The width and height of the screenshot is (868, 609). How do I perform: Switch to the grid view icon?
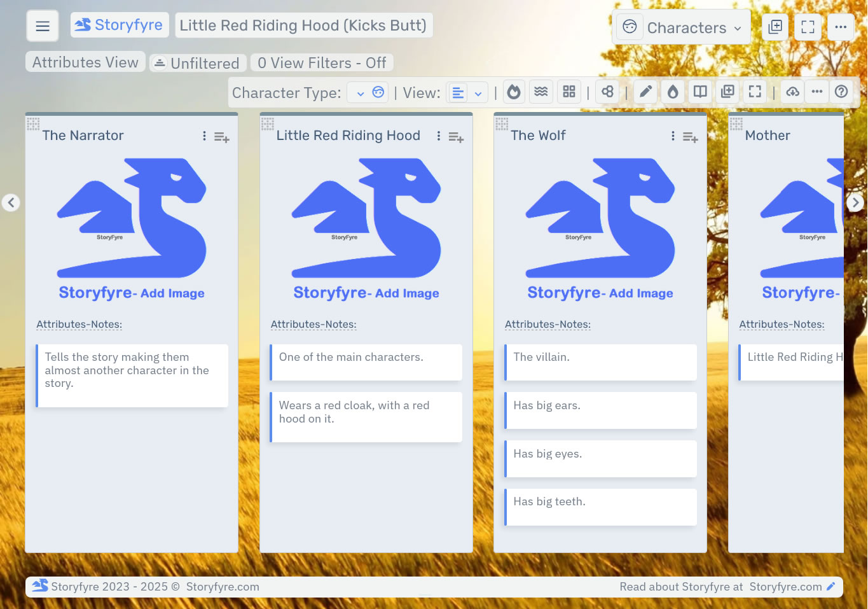568,91
